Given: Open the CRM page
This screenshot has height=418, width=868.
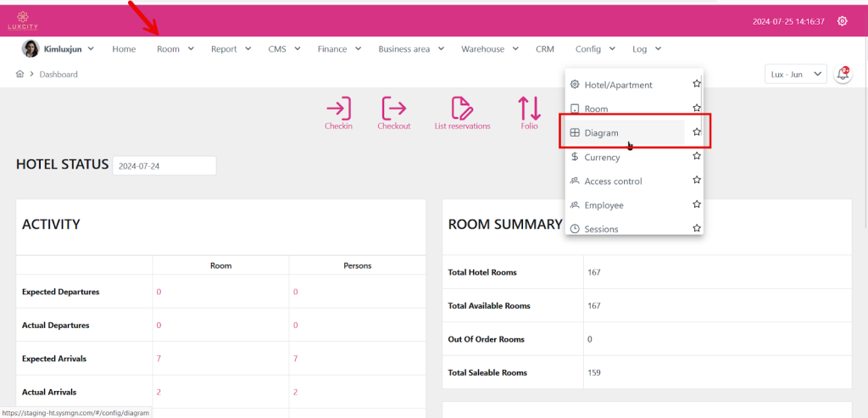Looking at the screenshot, I should 544,49.
